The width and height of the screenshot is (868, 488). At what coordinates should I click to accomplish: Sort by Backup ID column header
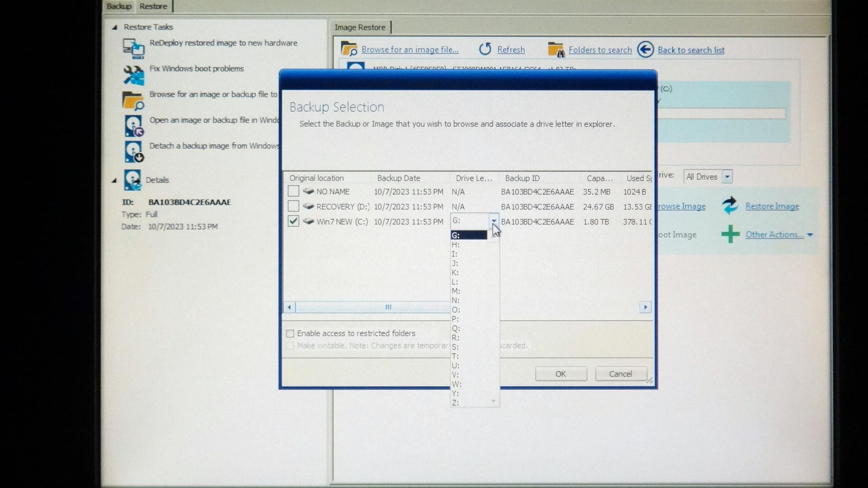pos(522,178)
